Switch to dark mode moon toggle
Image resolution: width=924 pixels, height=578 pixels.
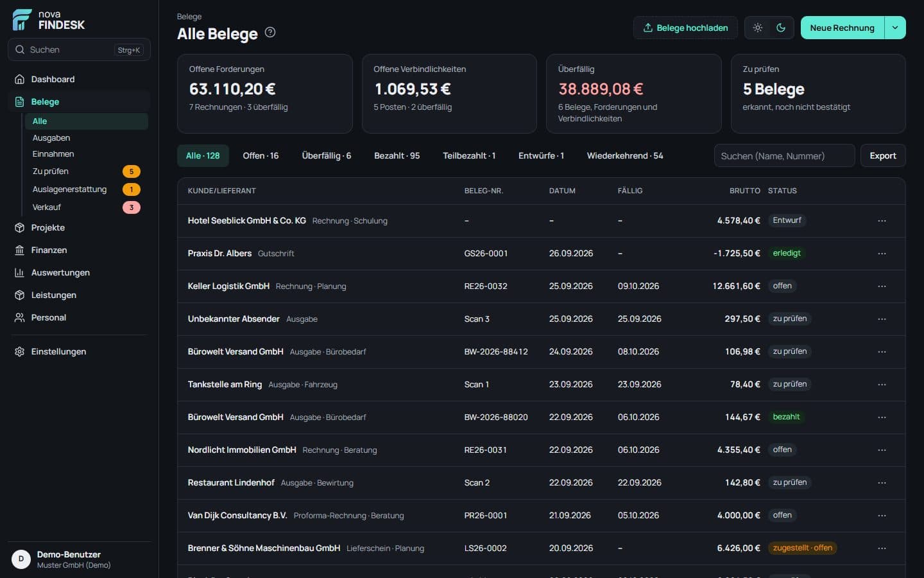[x=781, y=28]
